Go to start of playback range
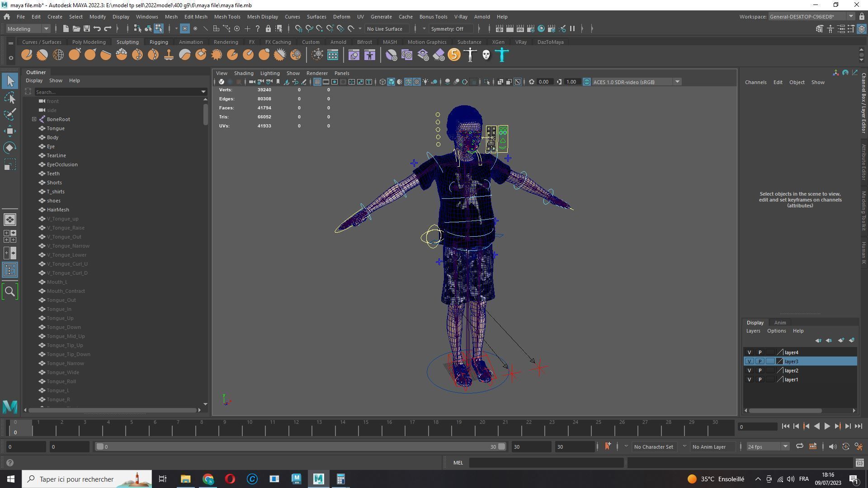This screenshot has height=488, width=868. (x=785, y=426)
